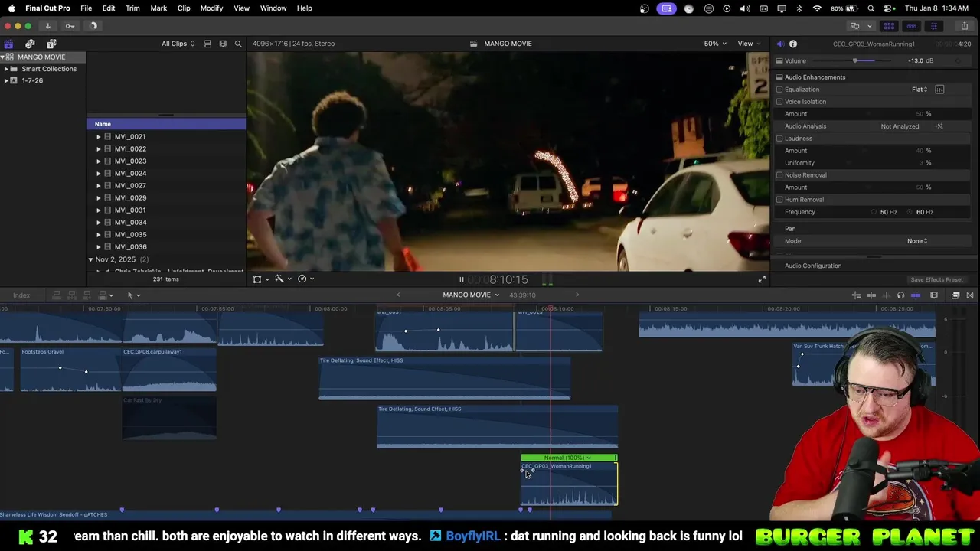This screenshot has height=551, width=980.
Task: Expand the Smart Collections folder
Action: [6, 69]
